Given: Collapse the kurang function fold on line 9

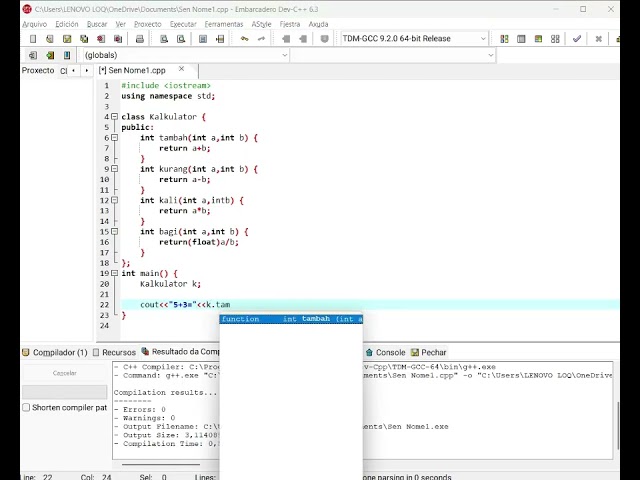Looking at the screenshot, I should 115,169.
